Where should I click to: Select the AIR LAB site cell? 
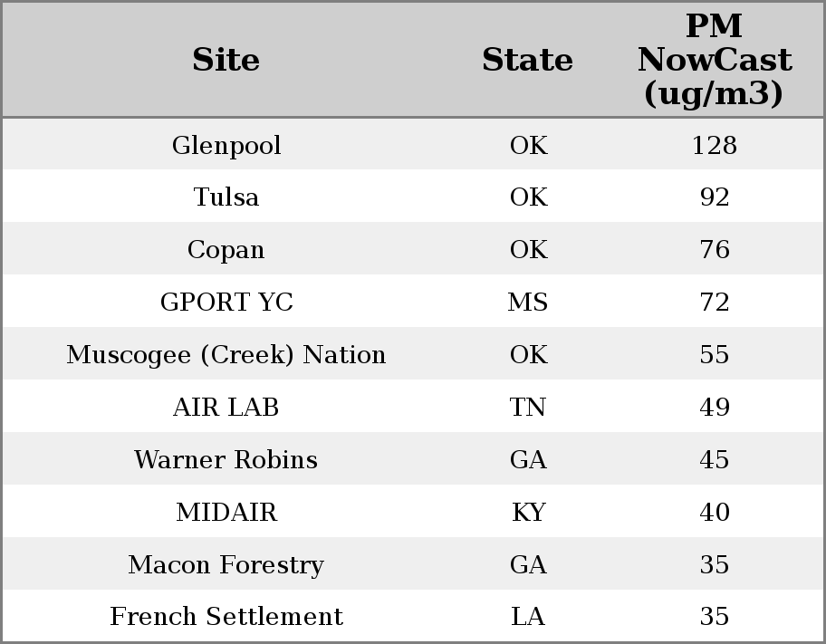[x=226, y=408]
